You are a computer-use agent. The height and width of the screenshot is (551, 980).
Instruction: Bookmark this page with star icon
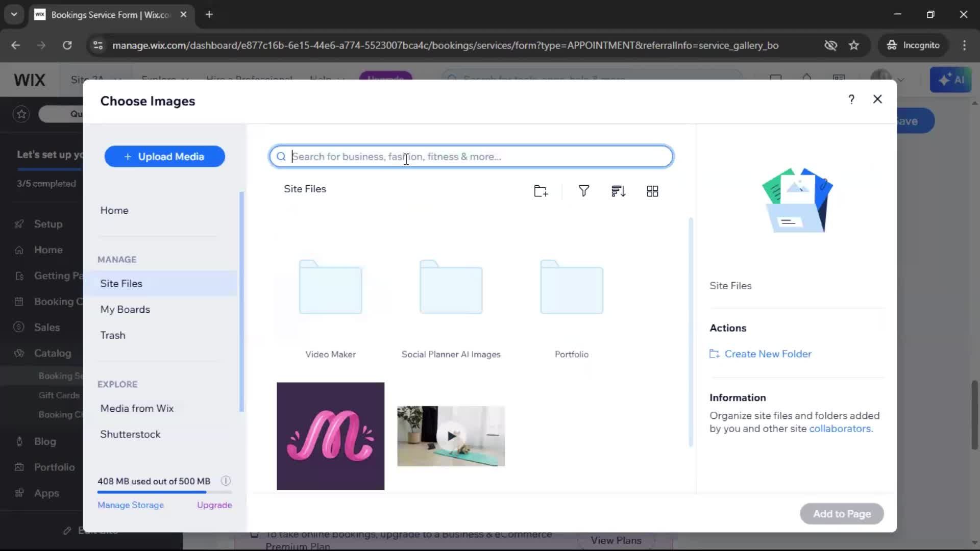click(x=854, y=45)
